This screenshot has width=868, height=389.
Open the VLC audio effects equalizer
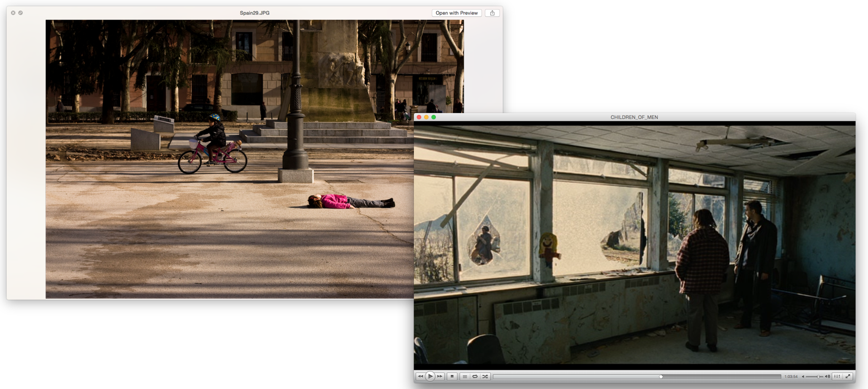837,376
